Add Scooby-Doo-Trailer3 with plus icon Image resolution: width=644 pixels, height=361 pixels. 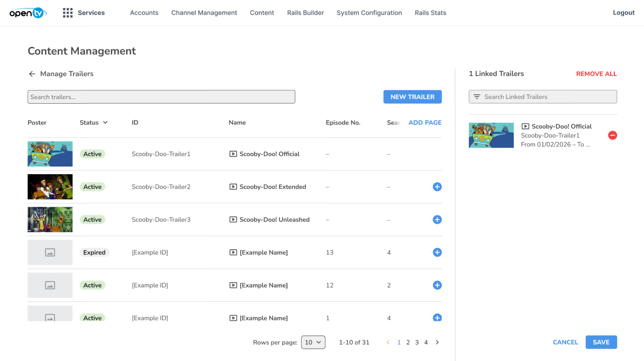pyautogui.click(x=437, y=220)
